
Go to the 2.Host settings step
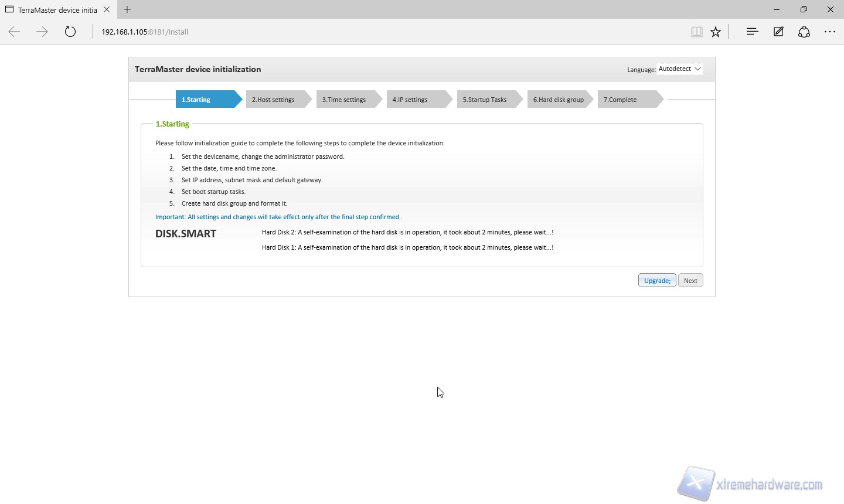275,100
